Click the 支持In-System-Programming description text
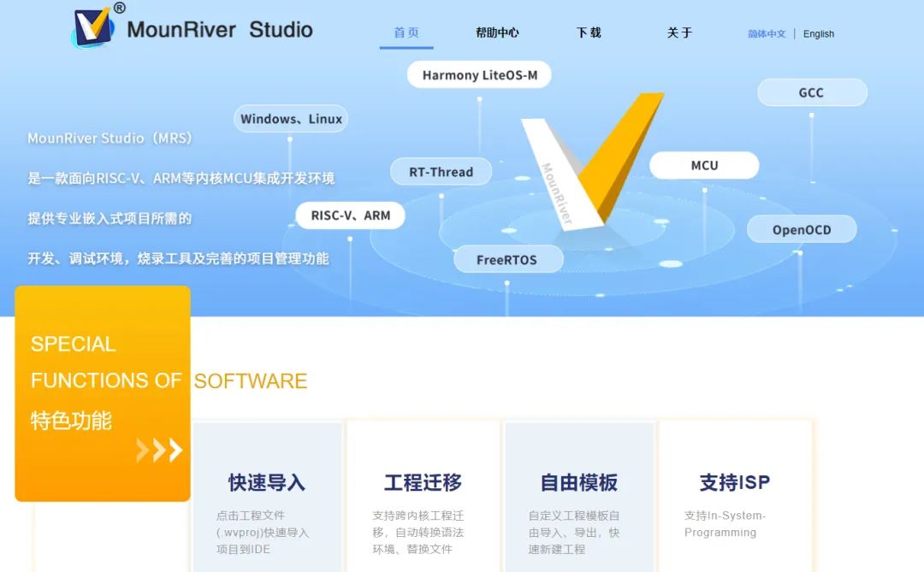 (x=725, y=524)
